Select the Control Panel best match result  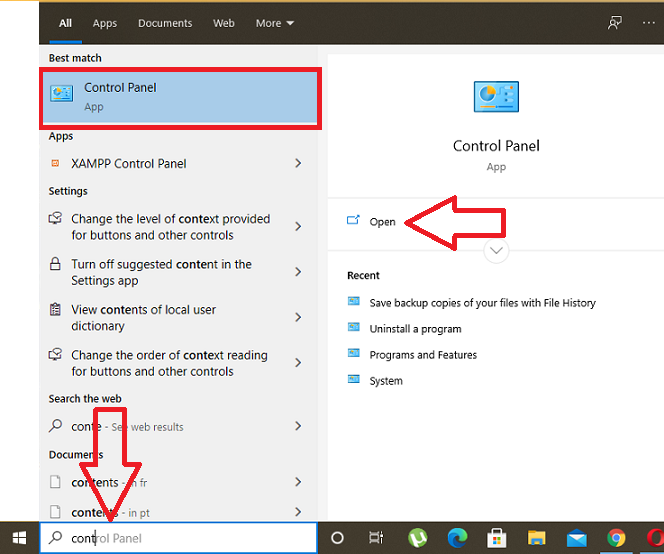tap(180, 98)
